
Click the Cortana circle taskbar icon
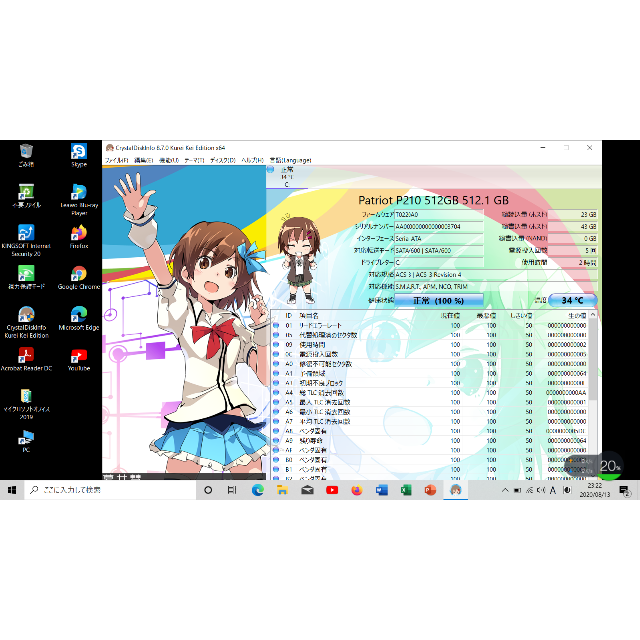208,490
